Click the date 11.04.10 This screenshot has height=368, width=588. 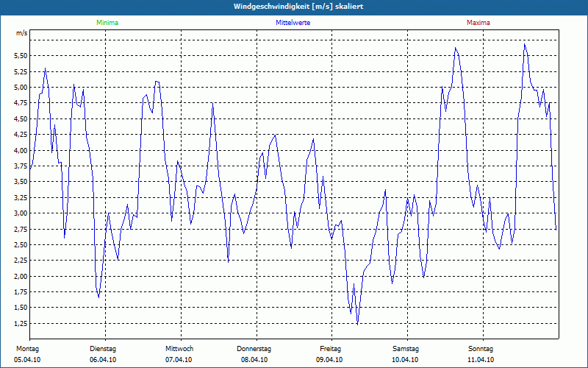481,360
